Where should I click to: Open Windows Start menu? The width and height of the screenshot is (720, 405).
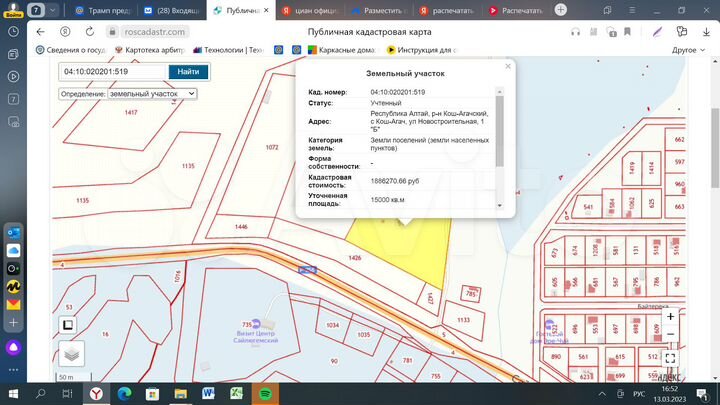tap(13, 394)
